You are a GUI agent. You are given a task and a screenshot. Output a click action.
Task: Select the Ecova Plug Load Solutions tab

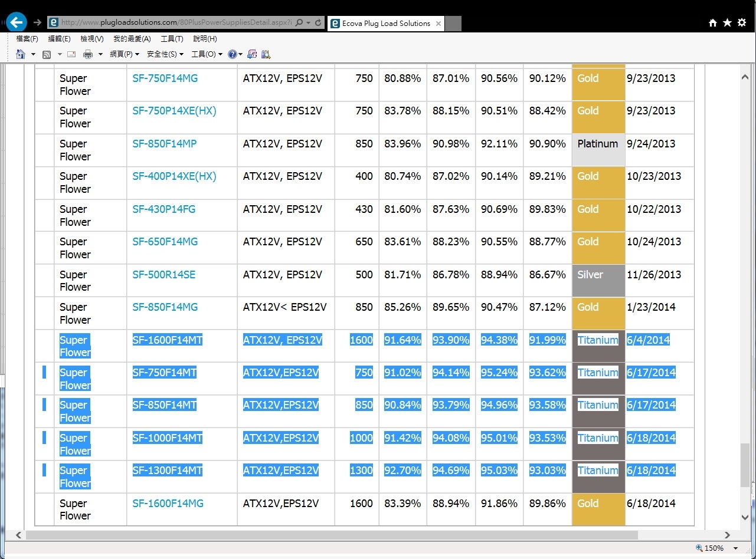(x=386, y=24)
